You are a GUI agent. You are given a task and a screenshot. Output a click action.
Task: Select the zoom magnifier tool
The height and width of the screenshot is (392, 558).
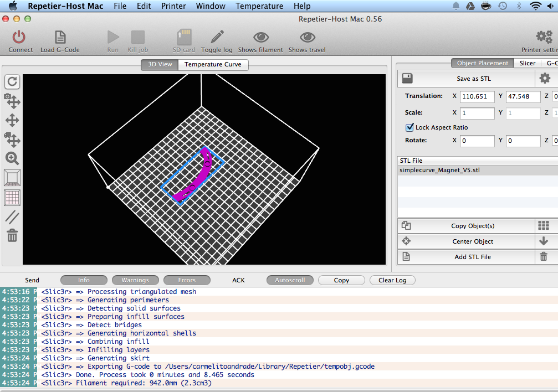coord(12,158)
